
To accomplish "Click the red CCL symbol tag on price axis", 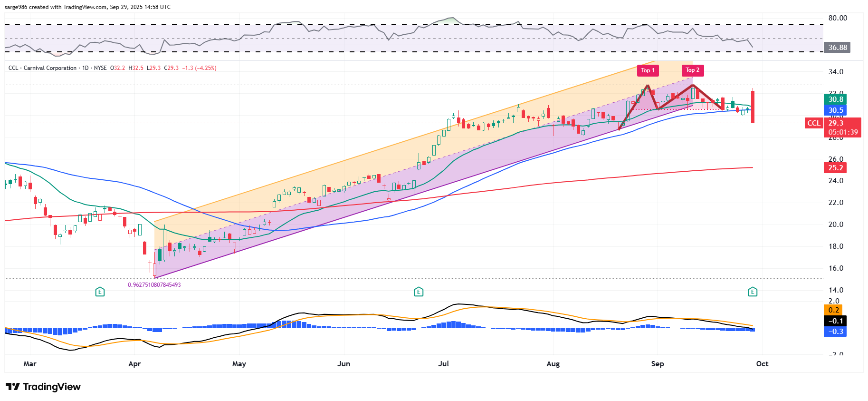I will click(813, 123).
